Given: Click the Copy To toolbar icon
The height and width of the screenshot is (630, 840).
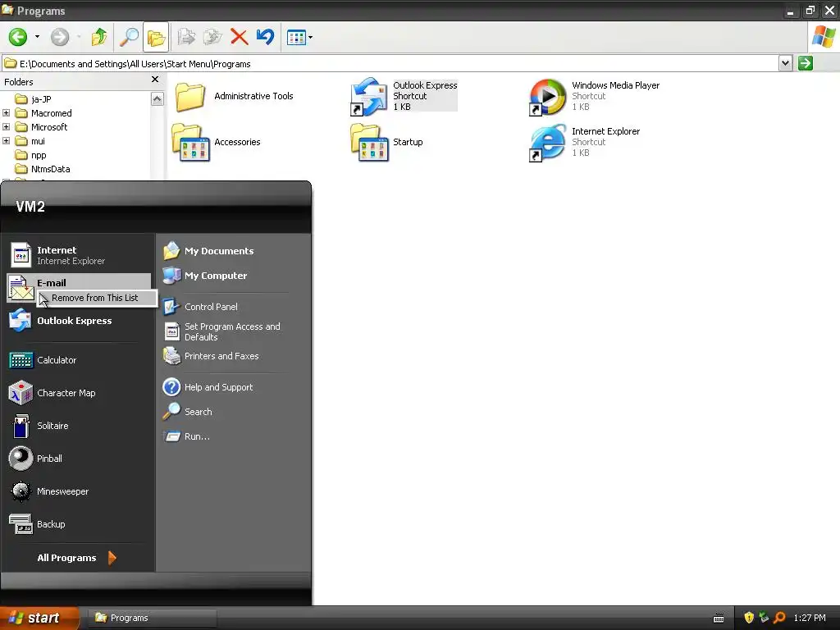Looking at the screenshot, I should [x=212, y=37].
